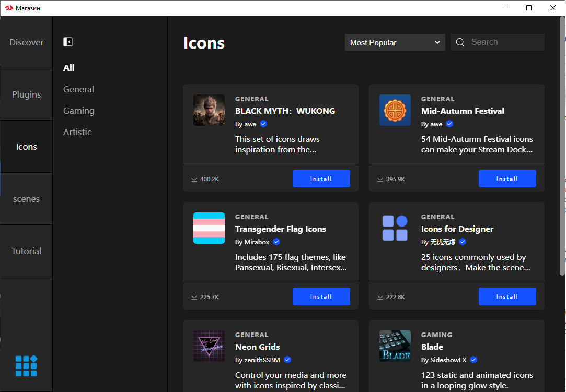Click the Search input field

[x=504, y=42]
